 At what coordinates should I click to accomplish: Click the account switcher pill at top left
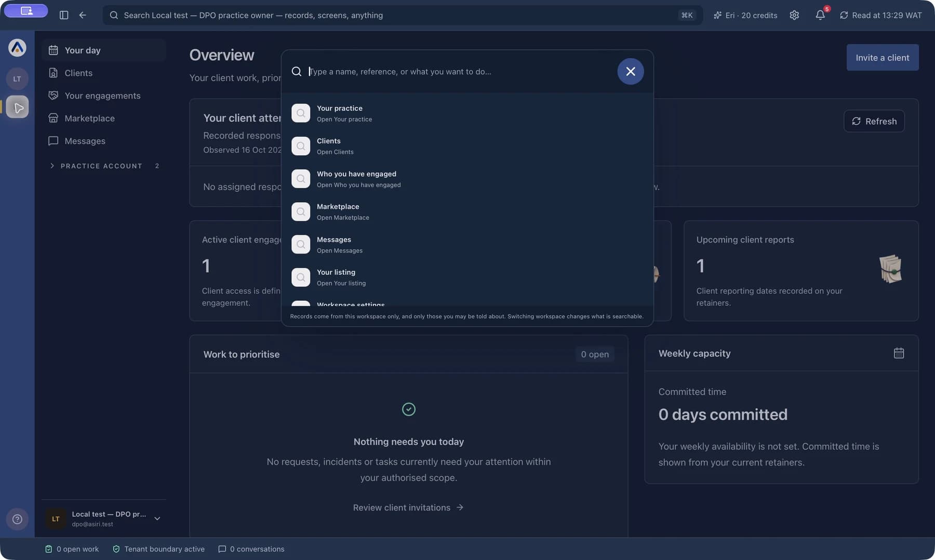tap(26, 10)
